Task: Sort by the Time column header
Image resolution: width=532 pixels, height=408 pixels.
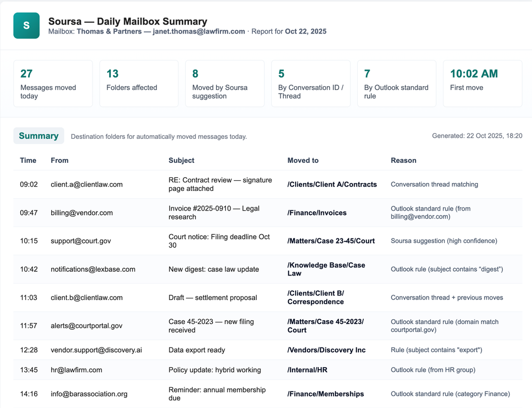Action: [28, 160]
